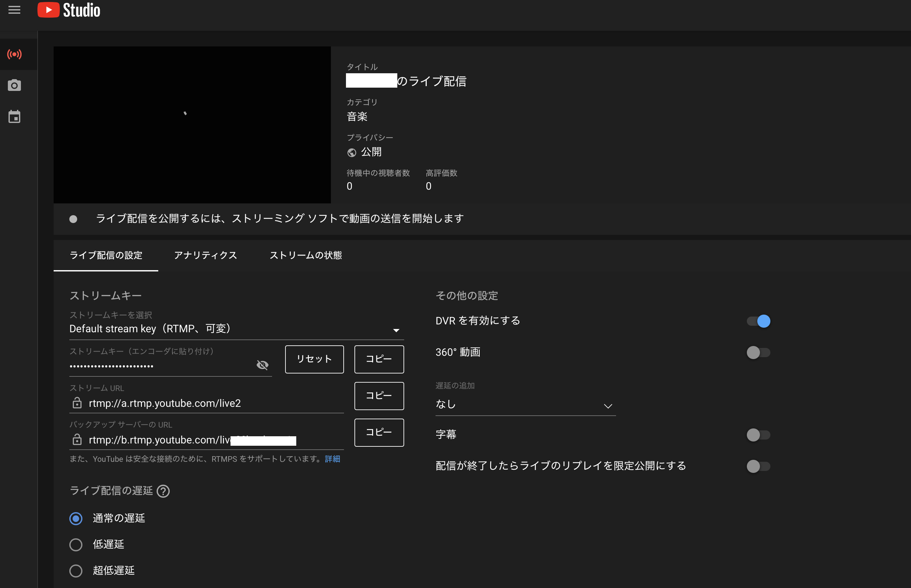Viewport: 911px width, 588px height.
Task: Click the 高評価数 count
Action: click(x=429, y=186)
